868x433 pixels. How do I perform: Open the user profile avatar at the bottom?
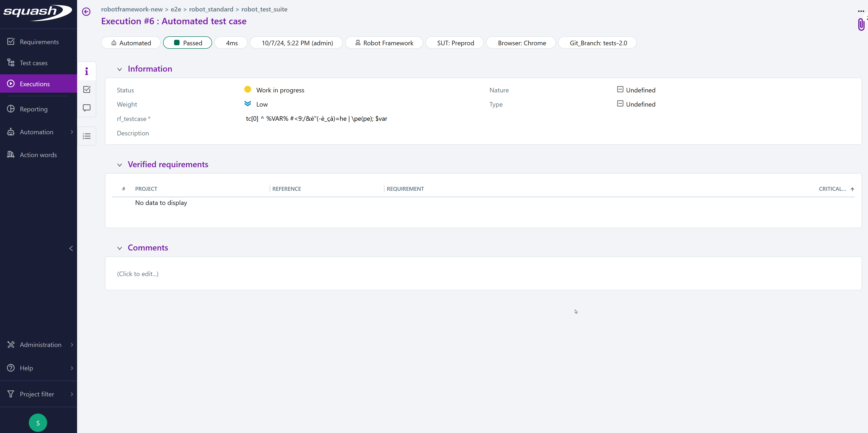tap(38, 422)
